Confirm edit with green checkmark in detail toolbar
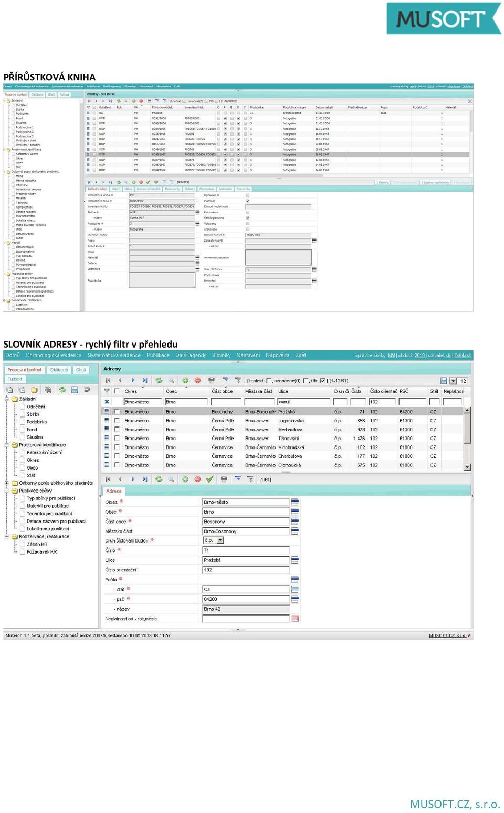Screen dimensions: 504x813 (209, 479)
